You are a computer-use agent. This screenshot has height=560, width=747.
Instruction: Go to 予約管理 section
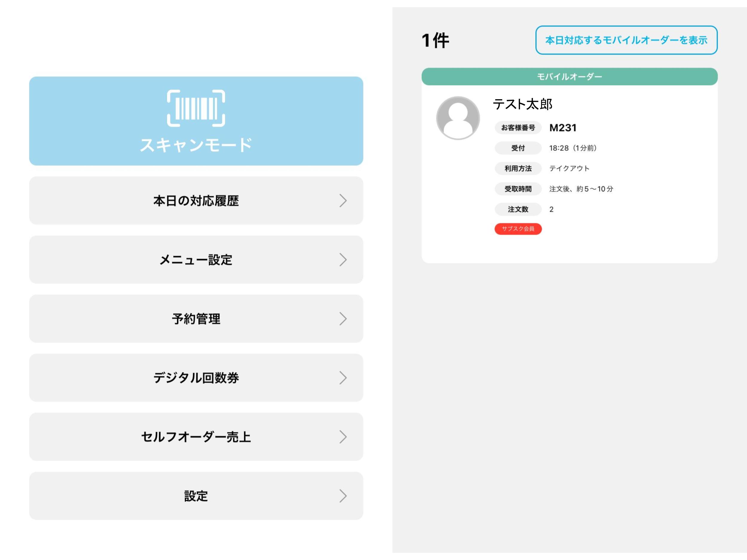coord(196,319)
